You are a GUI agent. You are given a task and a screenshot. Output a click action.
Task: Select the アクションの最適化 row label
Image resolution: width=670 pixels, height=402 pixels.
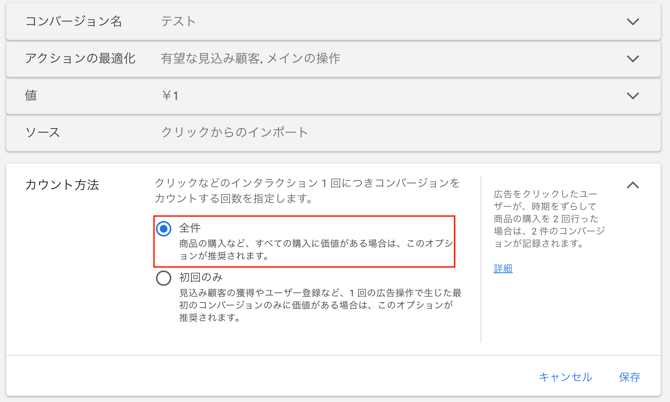(80, 59)
